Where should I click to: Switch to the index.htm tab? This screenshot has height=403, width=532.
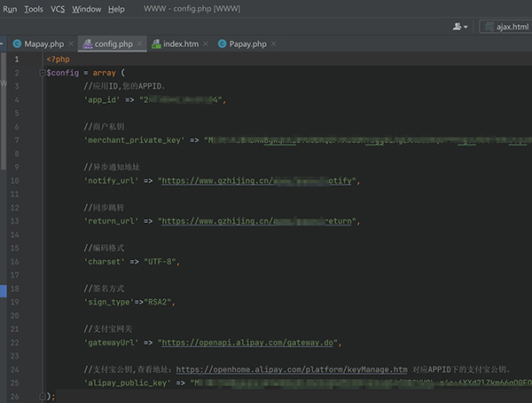(181, 43)
